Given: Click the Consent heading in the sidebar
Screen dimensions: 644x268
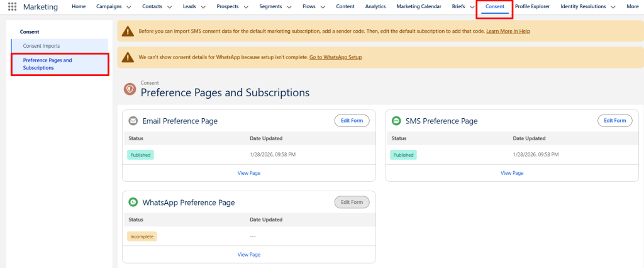Looking at the screenshot, I should pyautogui.click(x=30, y=31).
